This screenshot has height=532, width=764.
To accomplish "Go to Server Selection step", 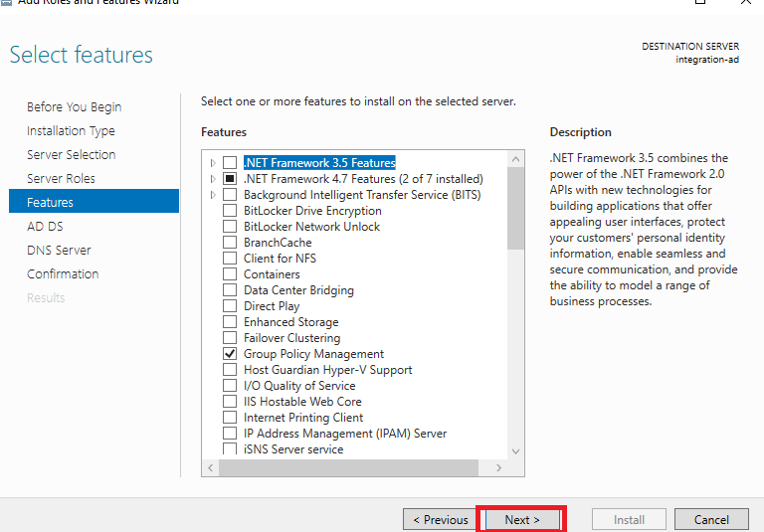I will (72, 154).
